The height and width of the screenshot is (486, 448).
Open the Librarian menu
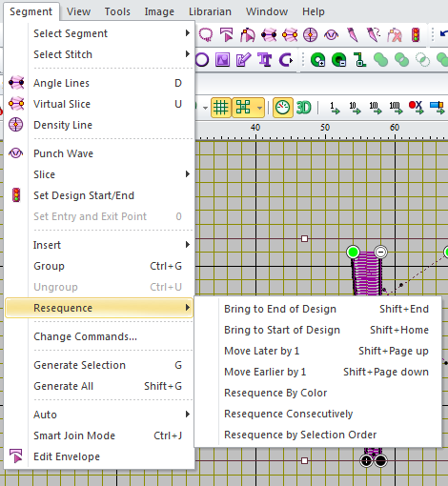[210, 11]
